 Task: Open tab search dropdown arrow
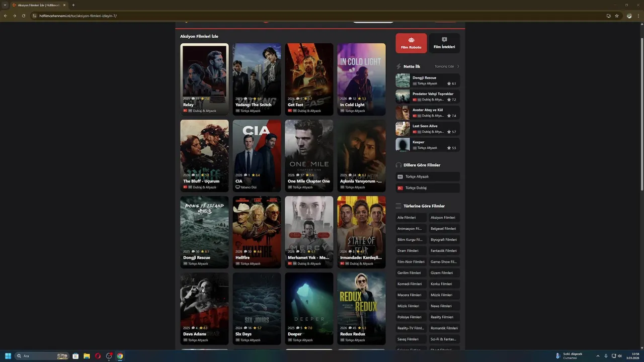[5, 5]
